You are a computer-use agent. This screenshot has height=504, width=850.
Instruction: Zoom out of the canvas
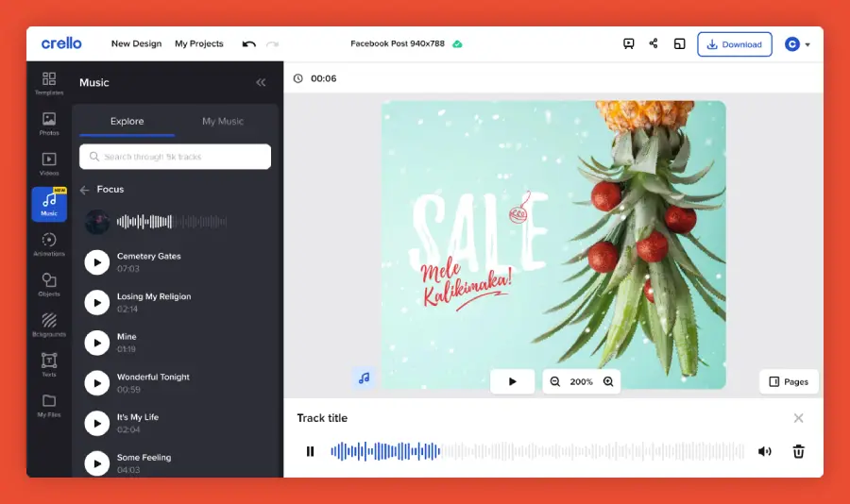554,381
